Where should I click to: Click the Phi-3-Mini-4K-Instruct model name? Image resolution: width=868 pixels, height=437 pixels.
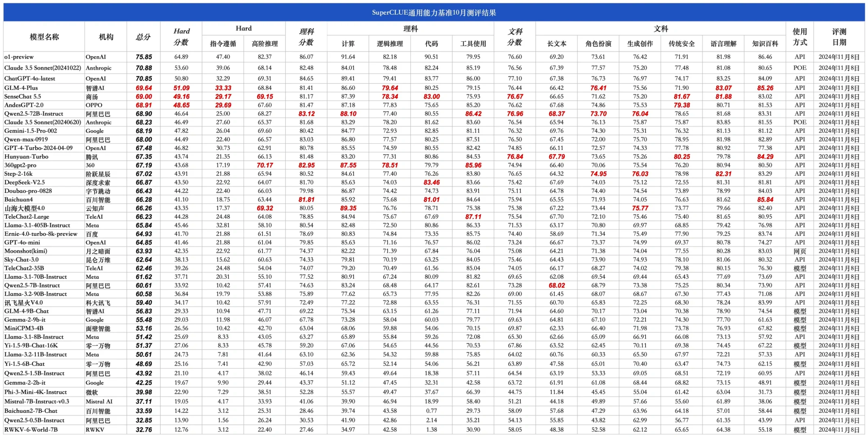tap(36, 392)
